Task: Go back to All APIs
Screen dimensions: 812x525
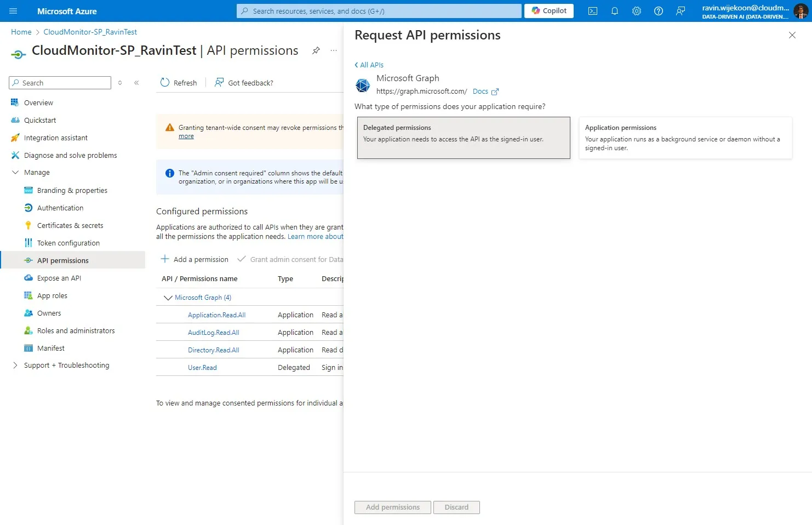Action: coord(369,65)
